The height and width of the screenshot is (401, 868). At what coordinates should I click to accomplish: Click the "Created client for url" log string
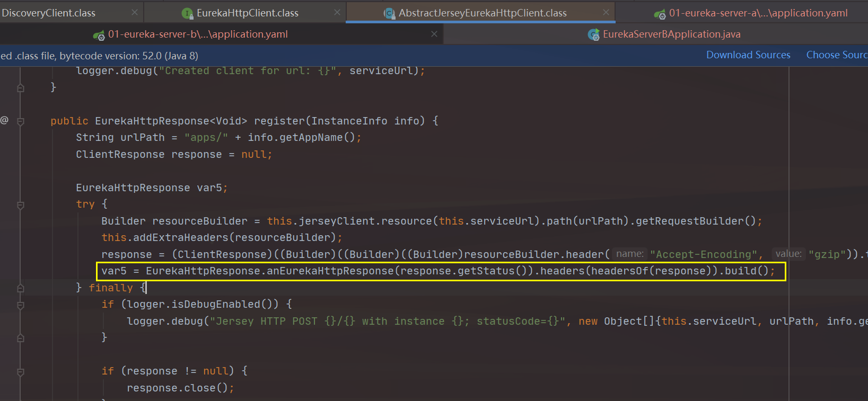tap(248, 71)
